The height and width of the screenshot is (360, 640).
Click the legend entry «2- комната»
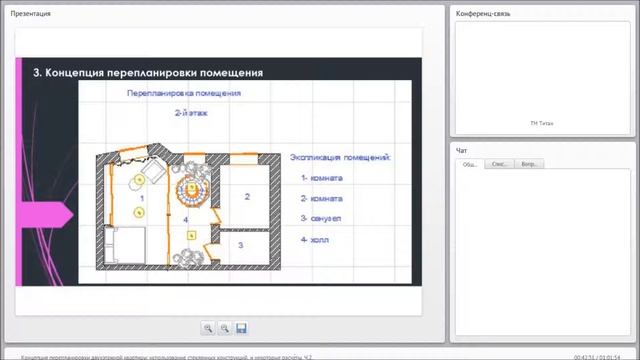(x=322, y=198)
